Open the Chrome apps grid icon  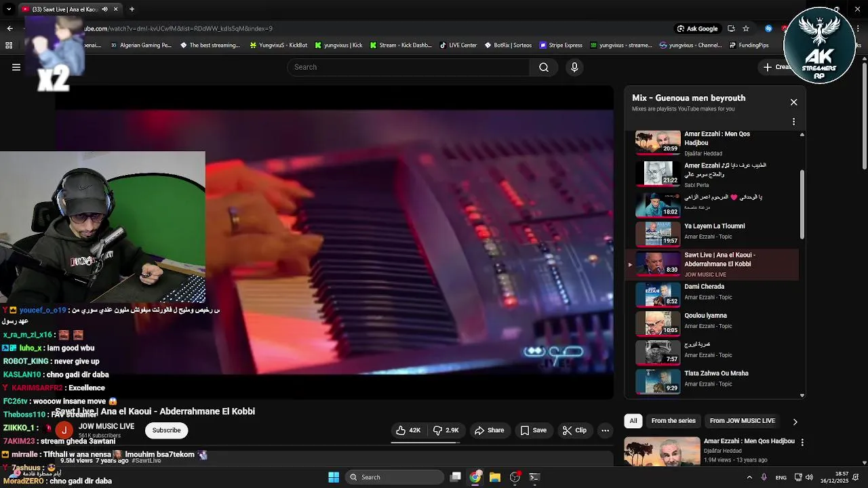(x=9, y=45)
